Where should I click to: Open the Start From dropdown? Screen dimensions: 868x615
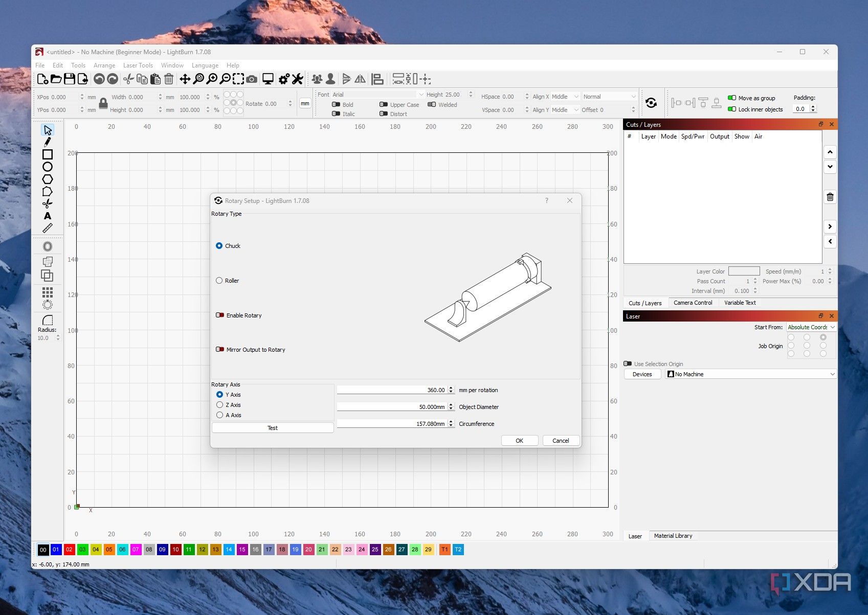(811, 327)
